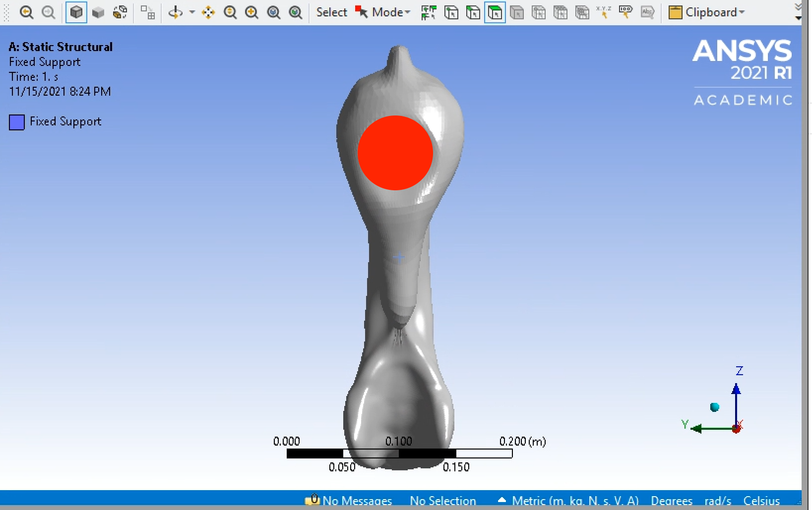812x510 pixels.
Task: Click the Tag value probe icon
Action: pyautogui.click(x=626, y=12)
